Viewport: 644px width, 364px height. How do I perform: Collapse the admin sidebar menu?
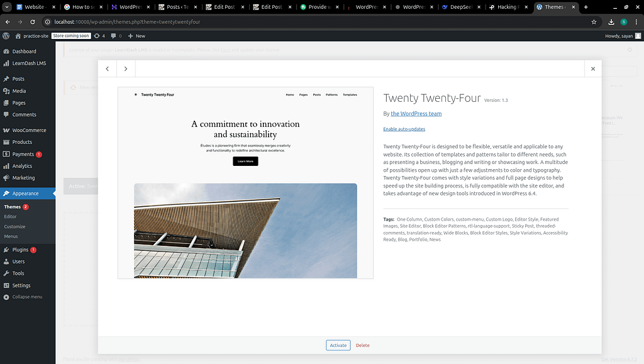coord(27,297)
